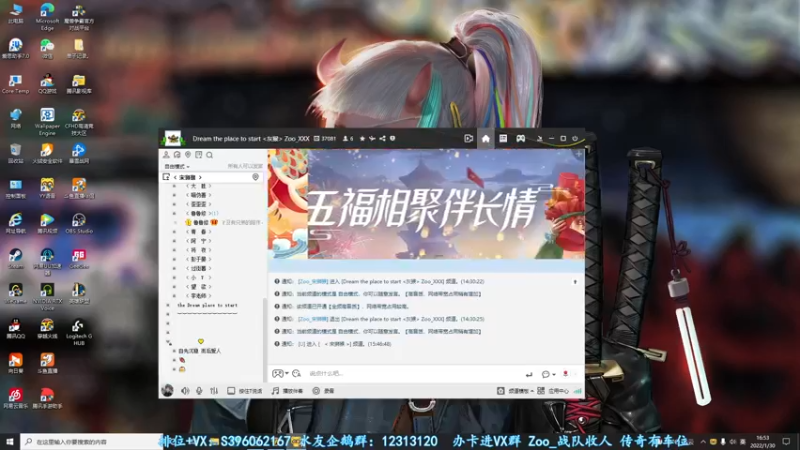The width and height of the screenshot is (800, 450).
Task: Open the 五福相聚伴长情 banner
Action: coord(426,204)
